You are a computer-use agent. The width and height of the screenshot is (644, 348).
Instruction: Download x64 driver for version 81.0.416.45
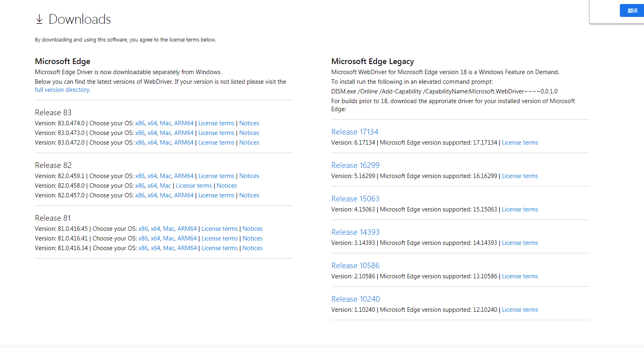(x=155, y=229)
